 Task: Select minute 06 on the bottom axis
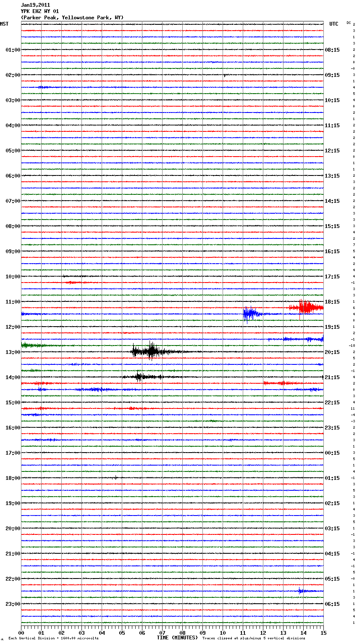[x=142, y=633]
